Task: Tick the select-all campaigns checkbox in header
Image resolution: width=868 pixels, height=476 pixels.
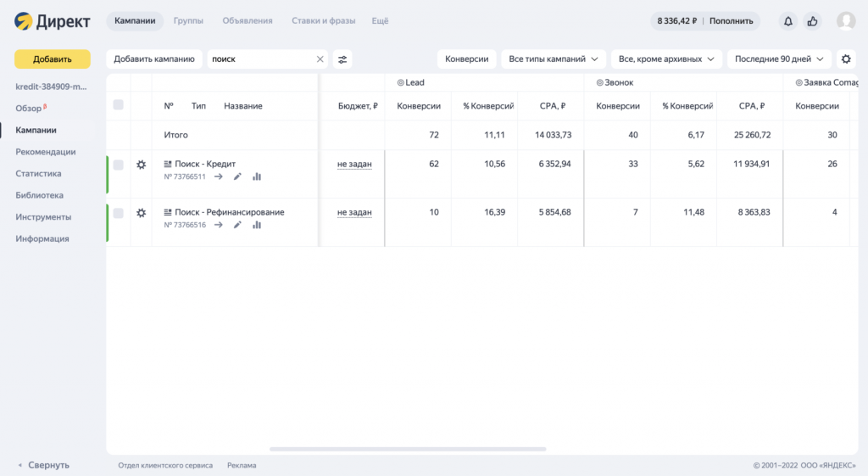Action: 118,105
